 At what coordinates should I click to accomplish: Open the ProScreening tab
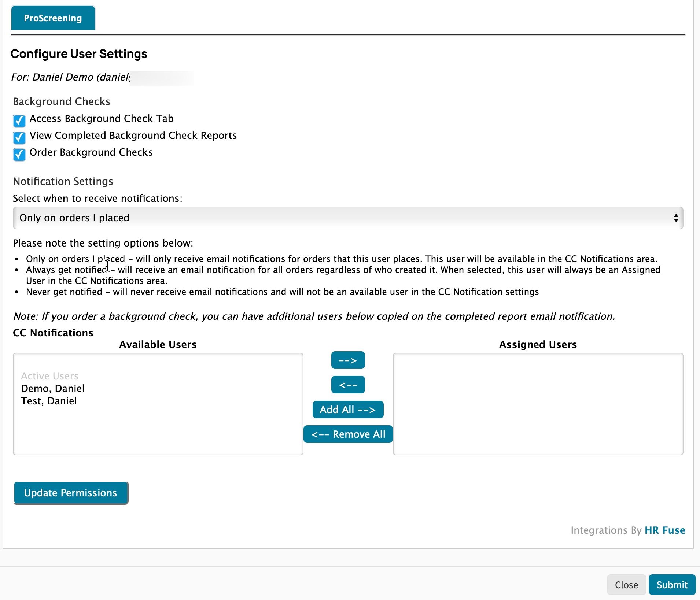click(x=53, y=18)
